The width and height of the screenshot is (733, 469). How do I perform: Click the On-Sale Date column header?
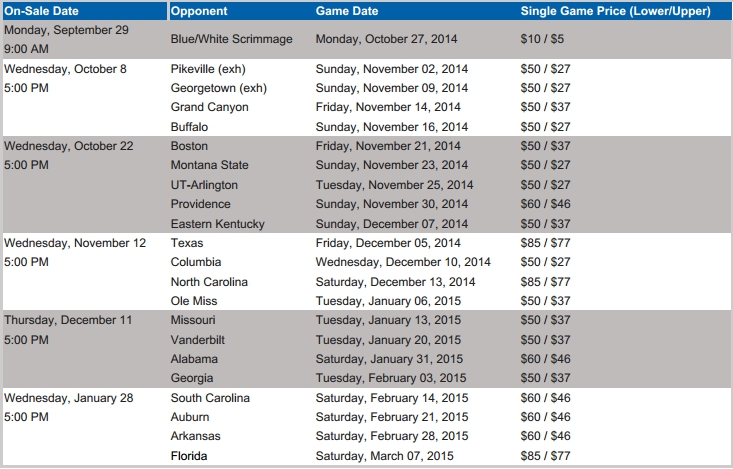[41, 11]
